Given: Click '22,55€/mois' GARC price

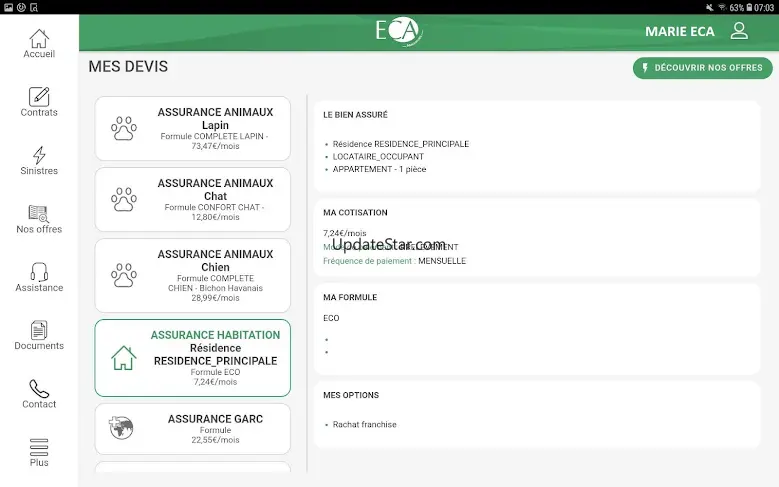Looking at the screenshot, I should [215, 440].
